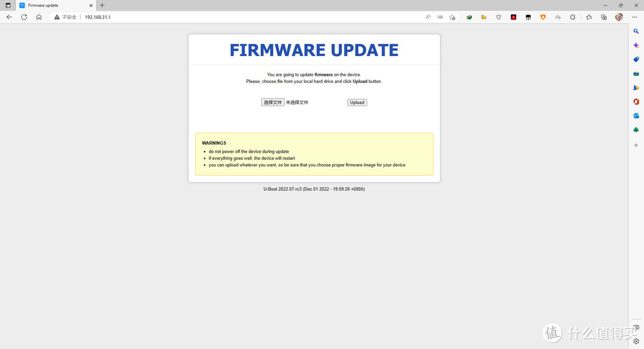
Task: Open Outlook from the sidebar
Action: tap(636, 116)
